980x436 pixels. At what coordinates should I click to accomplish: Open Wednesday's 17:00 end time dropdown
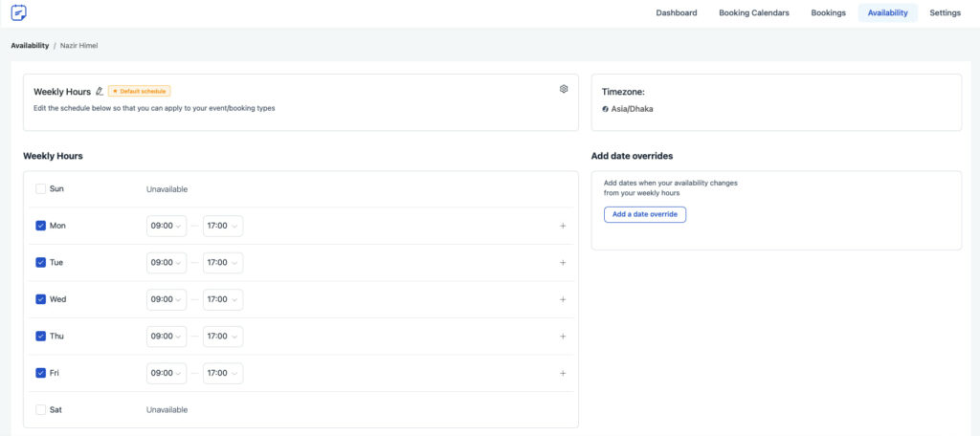tap(223, 299)
